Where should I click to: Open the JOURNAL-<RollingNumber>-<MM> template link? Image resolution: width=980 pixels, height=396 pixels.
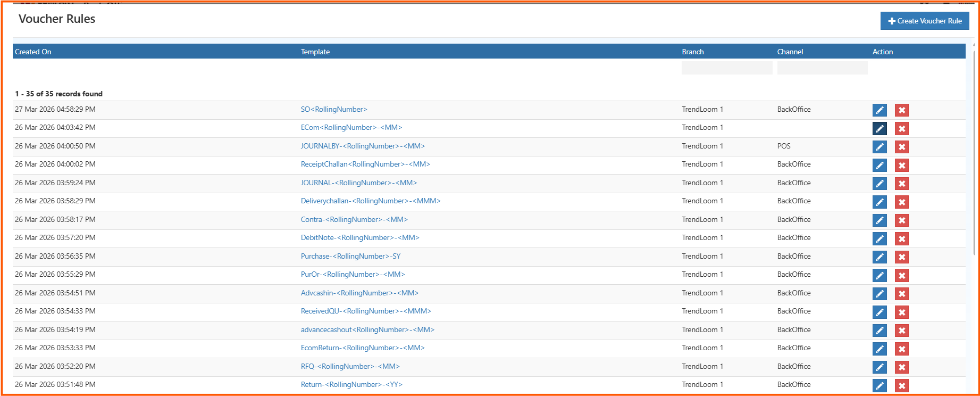(x=358, y=183)
